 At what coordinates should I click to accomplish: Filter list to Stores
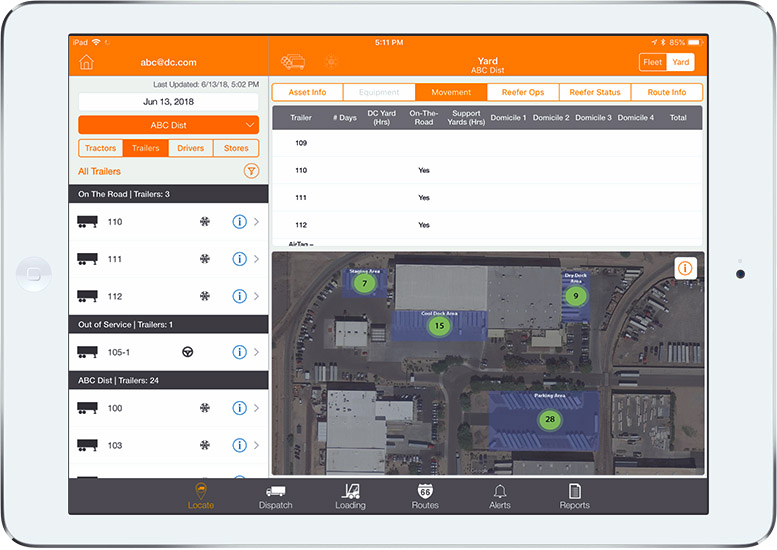236,148
